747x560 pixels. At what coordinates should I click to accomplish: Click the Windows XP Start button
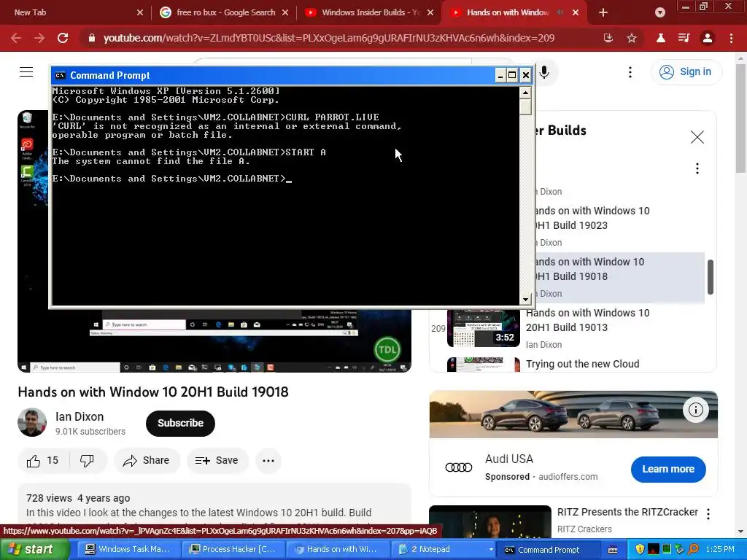(x=35, y=550)
